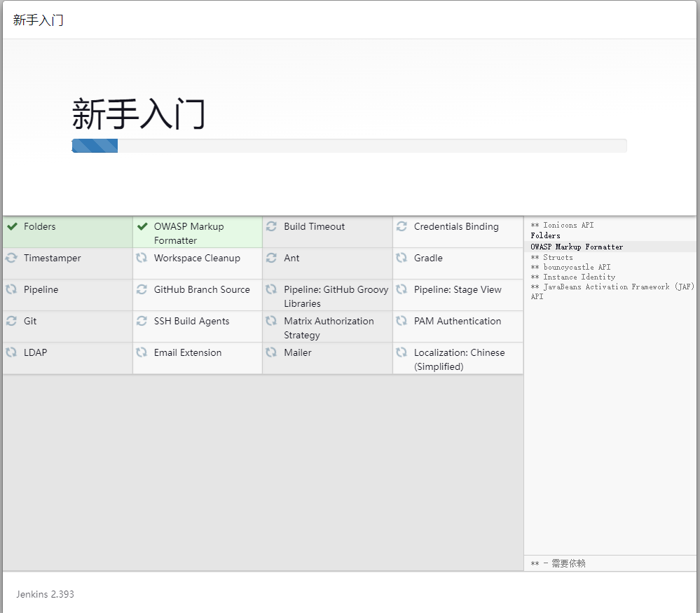The image size is (700, 613).
Task: Click the 新手入门 title in header bar
Action: [x=39, y=20]
